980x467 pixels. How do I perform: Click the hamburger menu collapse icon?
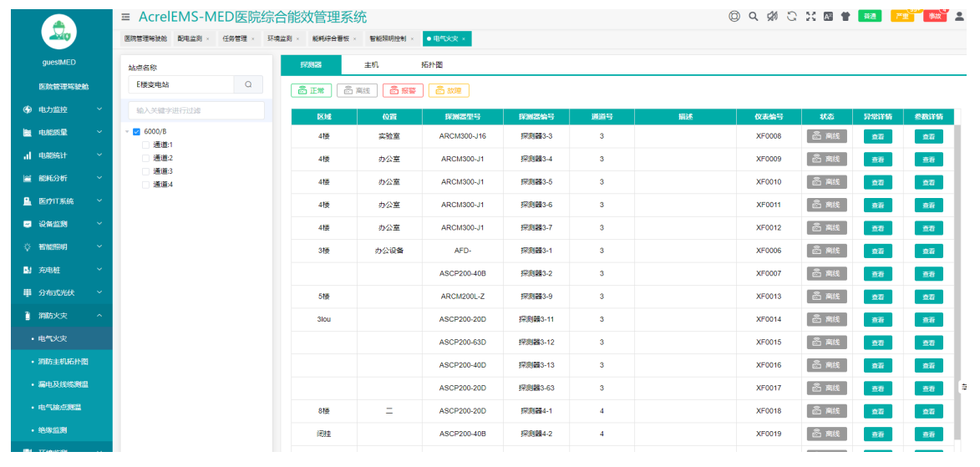click(125, 17)
